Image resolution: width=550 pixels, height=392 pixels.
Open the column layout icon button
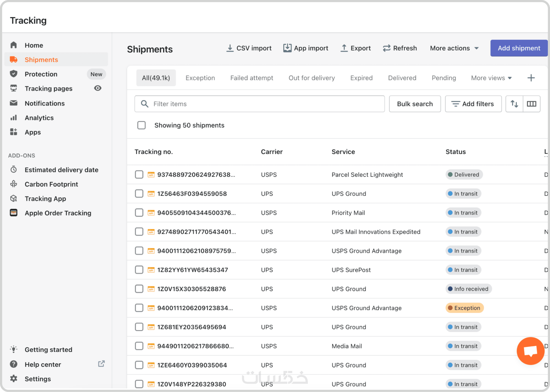[x=531, y=104]
